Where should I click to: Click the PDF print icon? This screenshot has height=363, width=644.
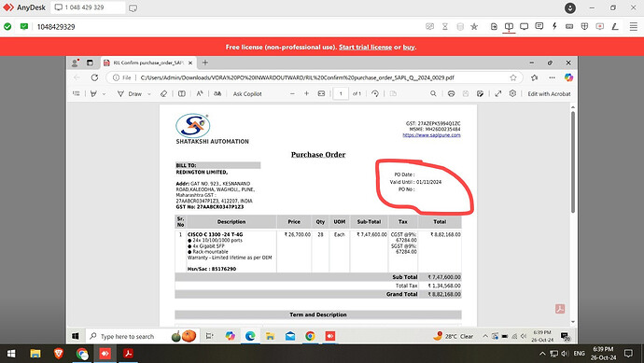click(451, 93)
